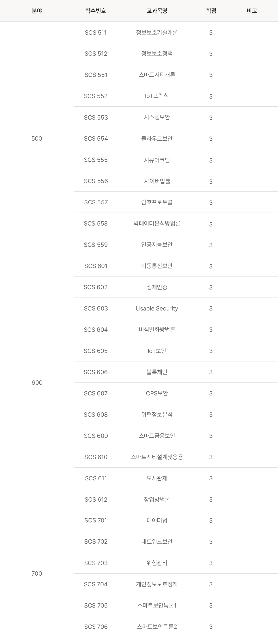Select the 스마트시티설계및응용 course name
This screenshot has height=644, width=278.
click(x=157, y=457)
